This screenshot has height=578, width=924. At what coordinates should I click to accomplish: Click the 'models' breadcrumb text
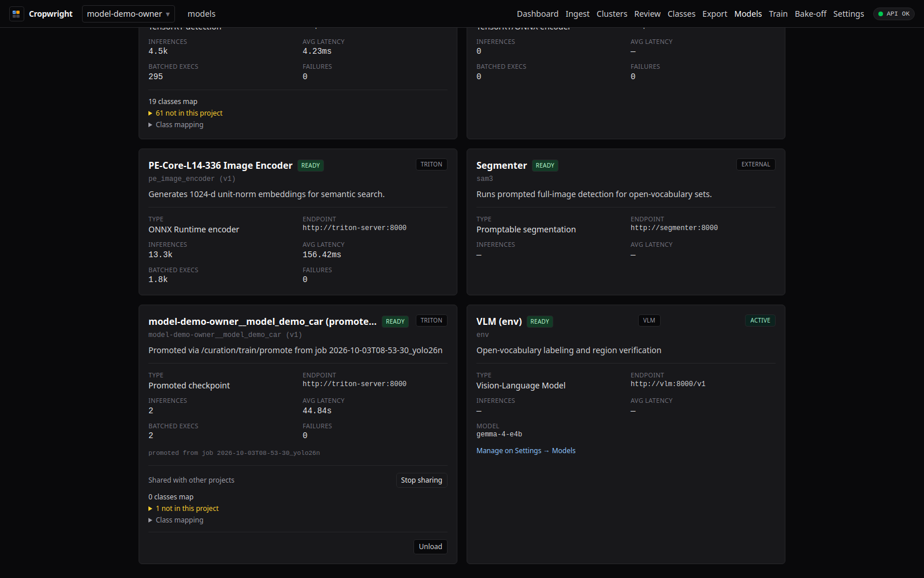[202, 14]
